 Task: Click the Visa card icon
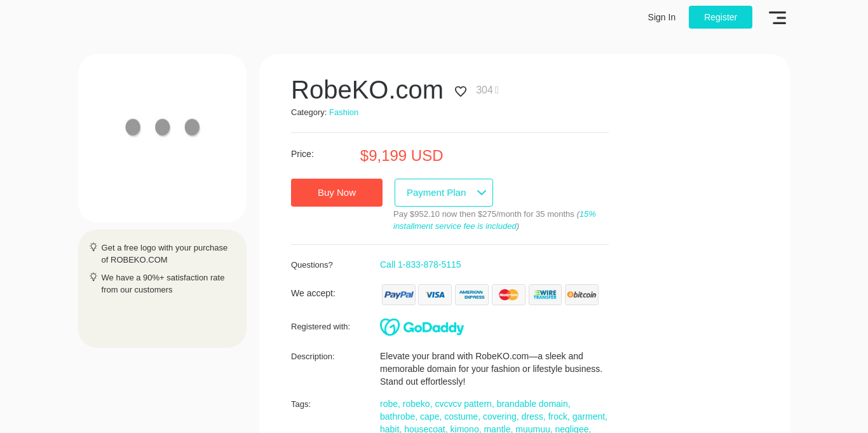[x=435, y=295]
